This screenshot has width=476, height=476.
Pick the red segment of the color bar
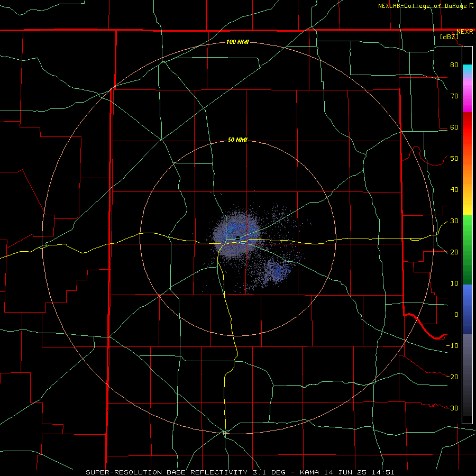point(467,127)
